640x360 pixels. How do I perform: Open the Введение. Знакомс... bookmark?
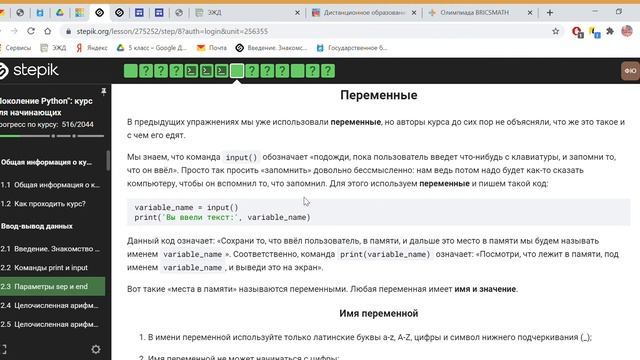(271, 48)
